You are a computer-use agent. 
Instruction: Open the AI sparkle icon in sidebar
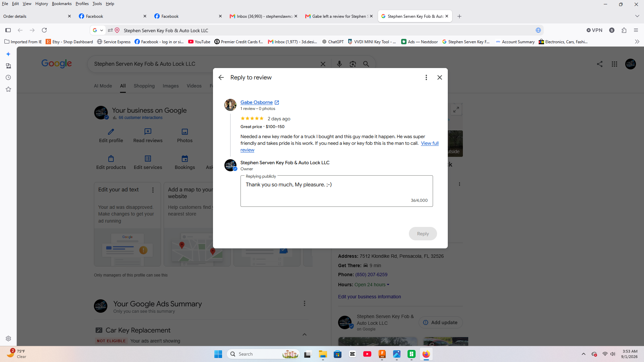pos(8,54)
